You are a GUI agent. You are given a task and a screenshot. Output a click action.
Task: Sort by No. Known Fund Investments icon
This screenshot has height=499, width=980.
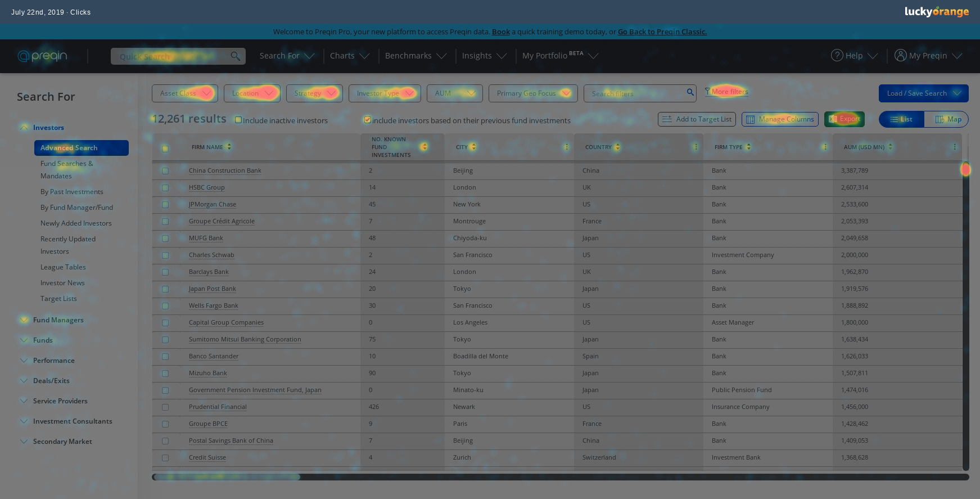coord(424,147)
